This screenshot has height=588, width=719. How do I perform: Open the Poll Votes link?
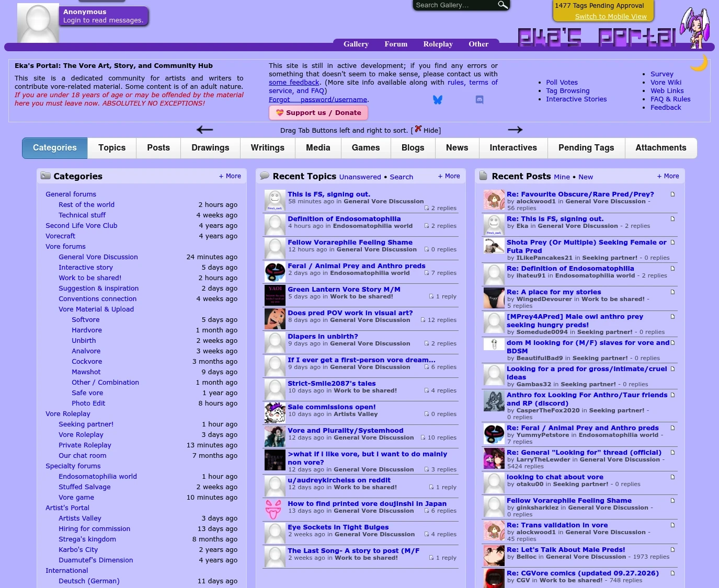pos(562,83)
